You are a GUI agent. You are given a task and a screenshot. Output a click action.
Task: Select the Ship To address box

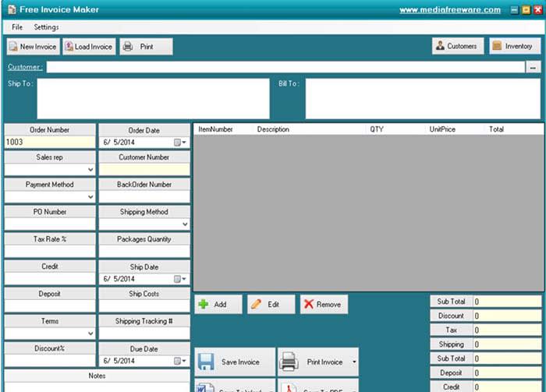142,99
